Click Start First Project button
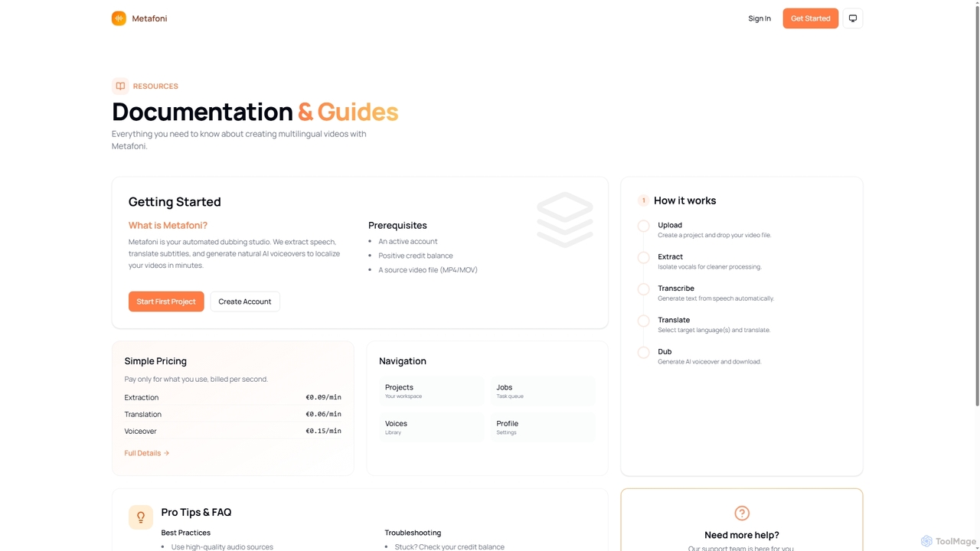Screen dimensions: 980x551 coord(166,302)
